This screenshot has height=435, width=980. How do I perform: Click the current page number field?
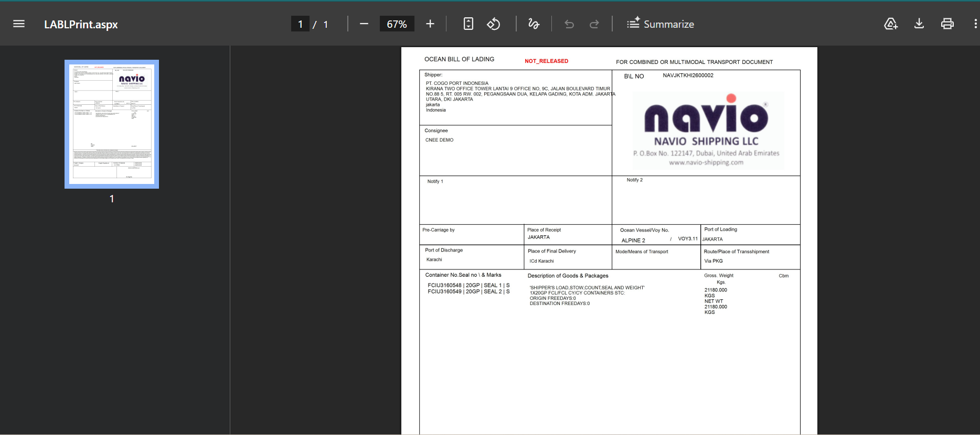point(300,24)
